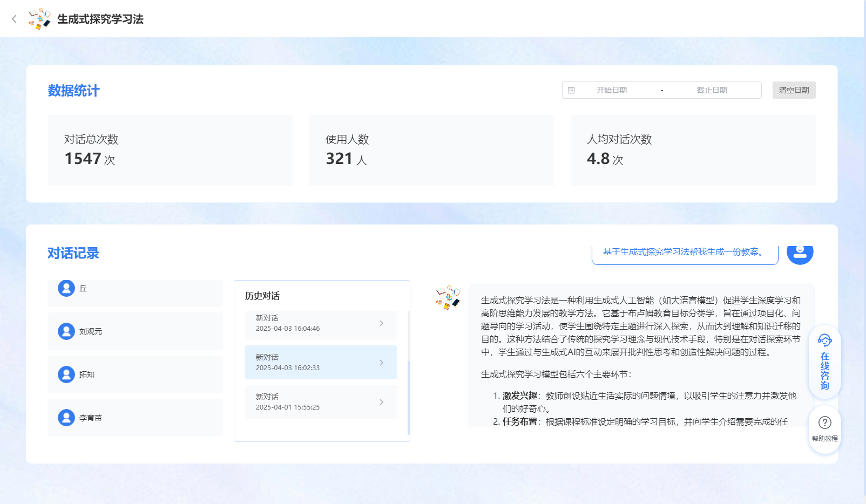The height and width of the screenshot is (504, 866).
Task: Click the user avatar beside chat message
Action: 800,253
